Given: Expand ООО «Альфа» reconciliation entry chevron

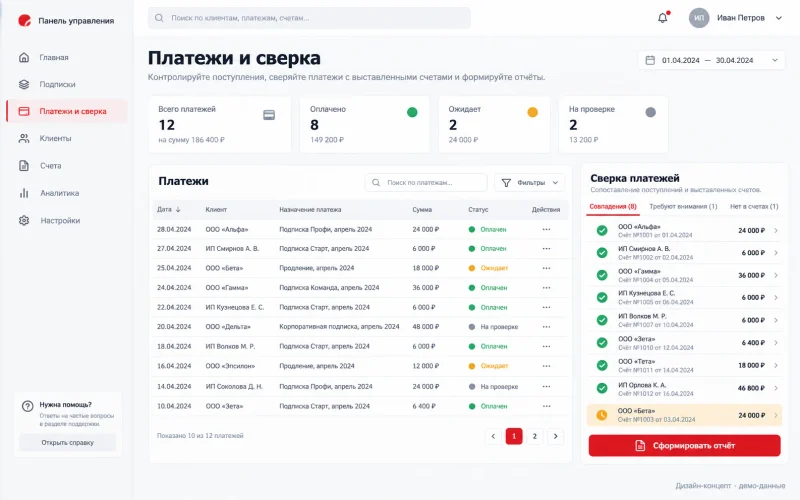Looking at the screenshot, I should (x=776, y=231).
